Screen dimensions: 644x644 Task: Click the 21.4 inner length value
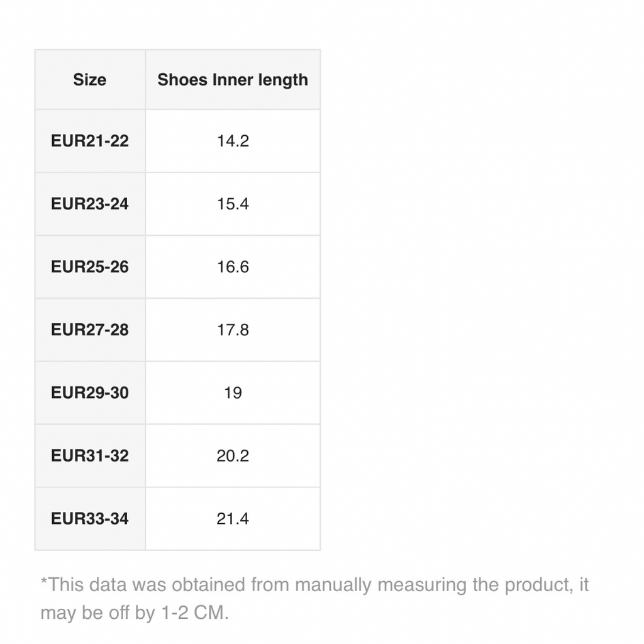233,518
